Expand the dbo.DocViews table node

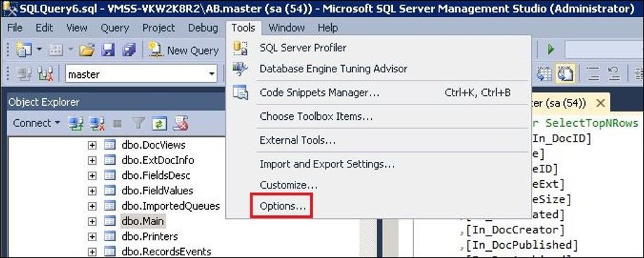point(93,145)
